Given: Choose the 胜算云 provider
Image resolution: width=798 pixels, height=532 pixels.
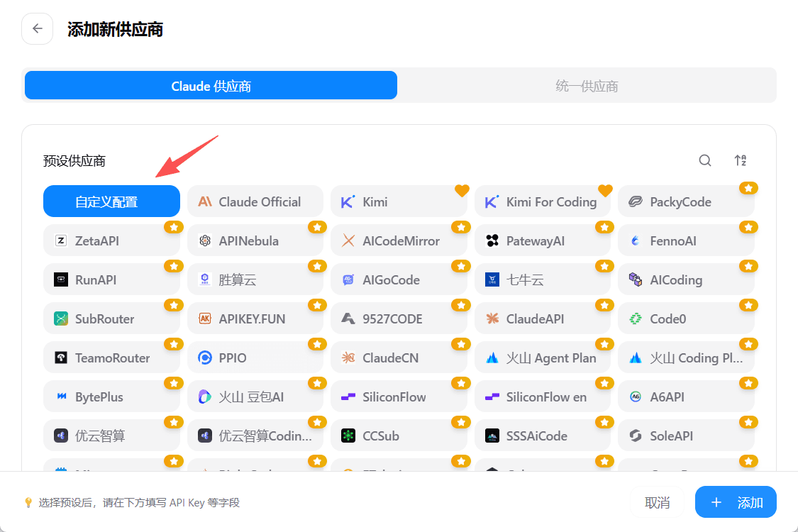Looking at the screenshot, I should [x=255, y=279].
